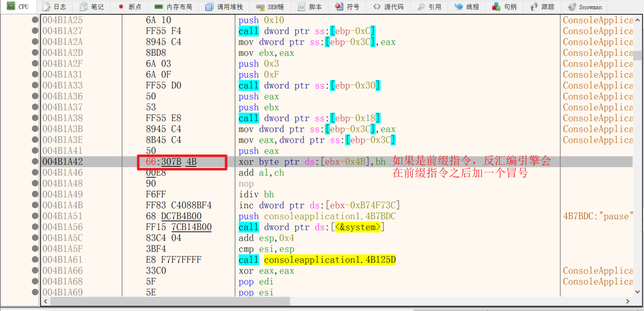
Task: Click the 脚本 script tab icon
Action: click(301, 7)
